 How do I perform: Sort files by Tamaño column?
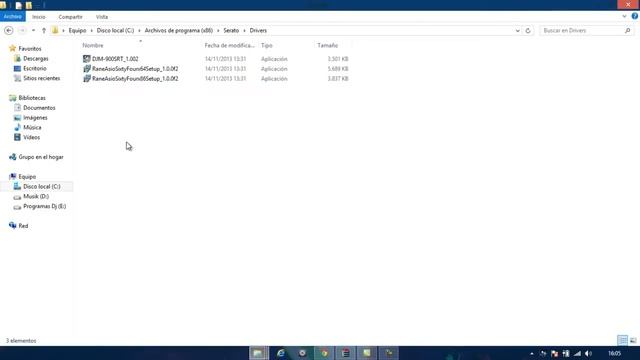coord(327,45)
